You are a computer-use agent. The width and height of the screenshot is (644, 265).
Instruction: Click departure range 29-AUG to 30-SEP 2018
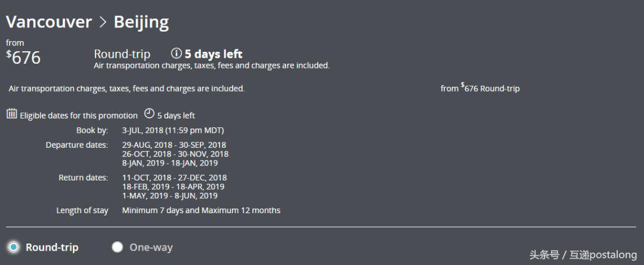click(x=174, y=145)
